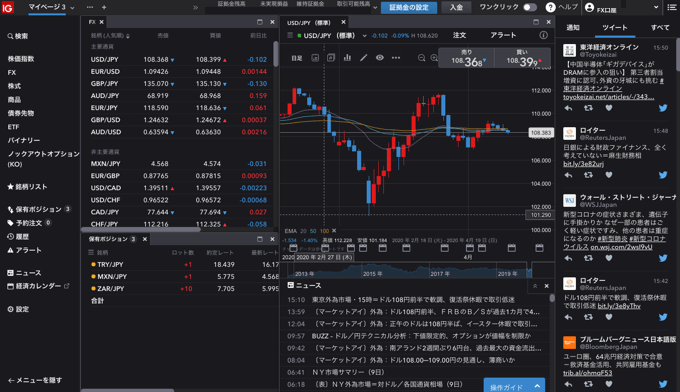Screen dimensions: 680x392
Task: Open the USD/JPY chart hamburger menu
Action: (x=290, y=35)
